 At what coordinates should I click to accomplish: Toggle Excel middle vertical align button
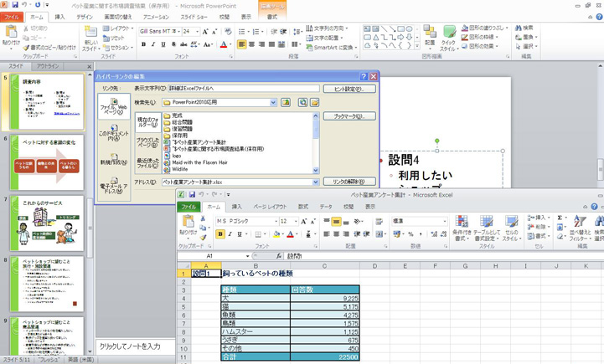coord(336,222)
